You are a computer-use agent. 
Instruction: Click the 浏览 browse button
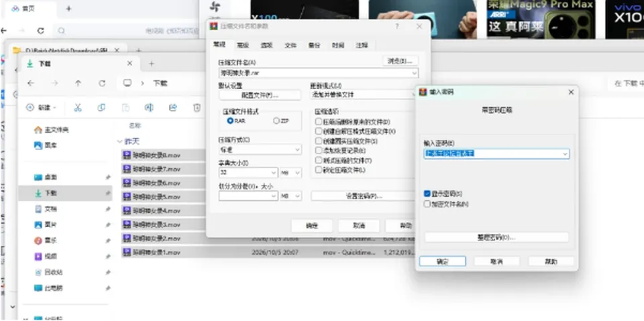point(400,61)
